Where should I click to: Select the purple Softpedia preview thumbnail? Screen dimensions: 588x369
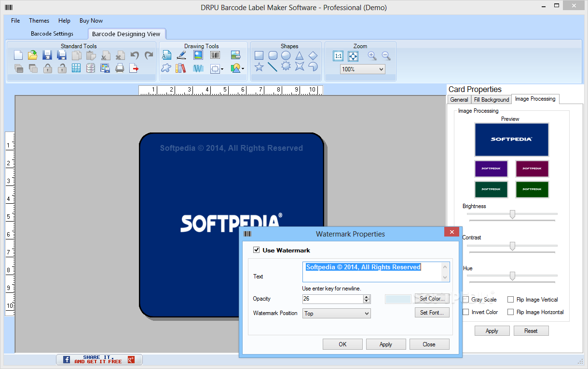pyautogui.click(x=491, y=169)
